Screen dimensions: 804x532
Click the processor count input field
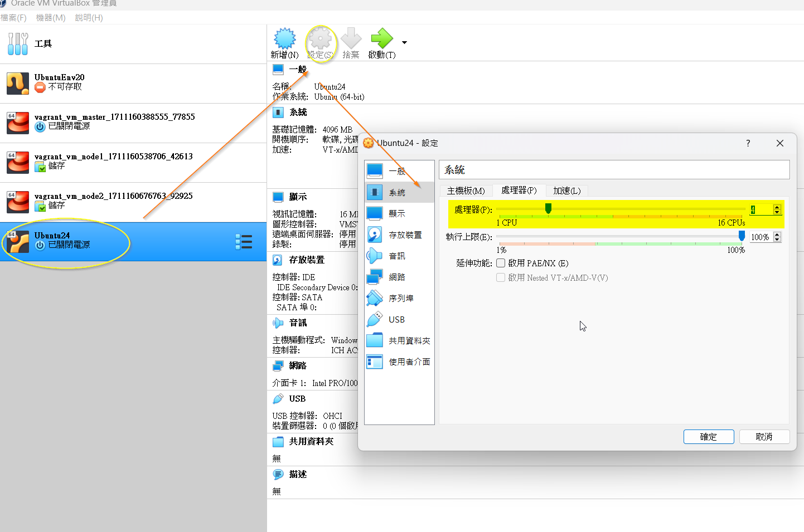tap(761, 209)
